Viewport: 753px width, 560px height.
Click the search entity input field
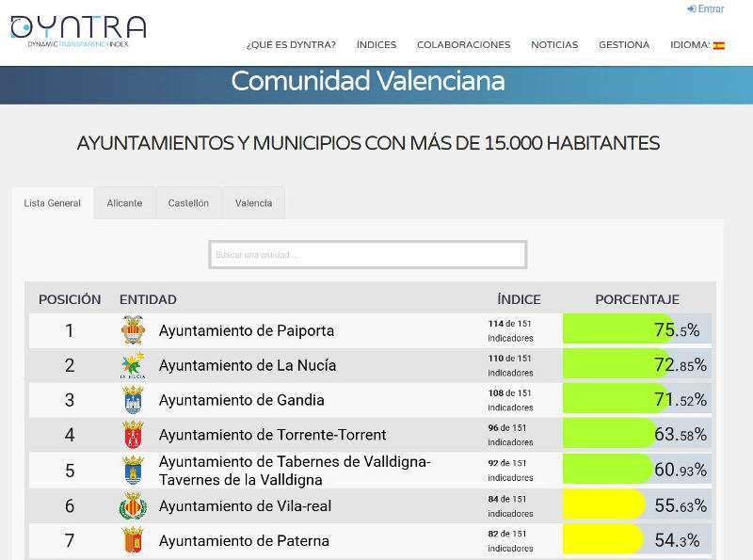pyautogui.click(x=368, y=254)
